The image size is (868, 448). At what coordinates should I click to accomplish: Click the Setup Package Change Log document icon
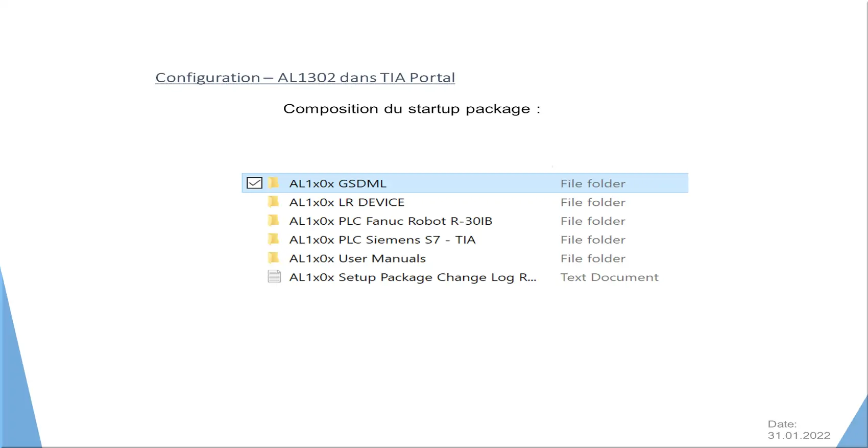(274, 276)
